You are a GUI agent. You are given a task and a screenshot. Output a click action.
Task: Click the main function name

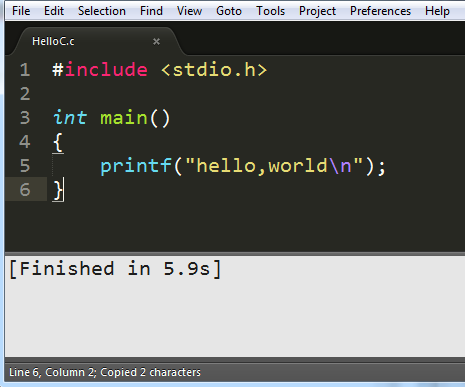pyautogui.click(x=124, y=118)
